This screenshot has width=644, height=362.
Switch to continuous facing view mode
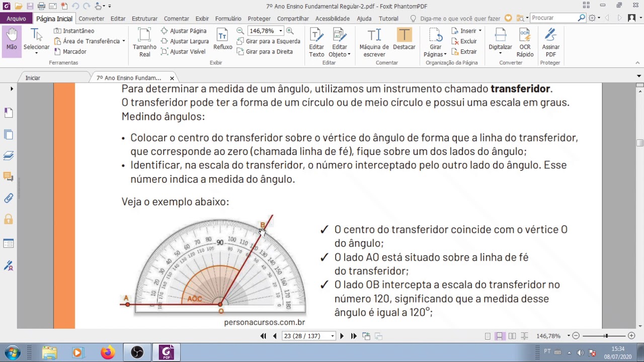(524, 336)
